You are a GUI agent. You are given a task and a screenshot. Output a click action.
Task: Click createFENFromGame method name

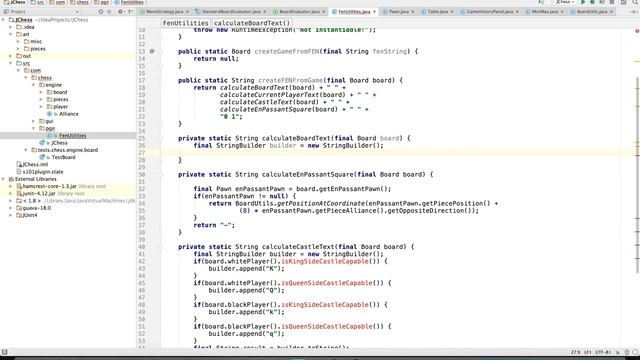(x=291, y=80)
